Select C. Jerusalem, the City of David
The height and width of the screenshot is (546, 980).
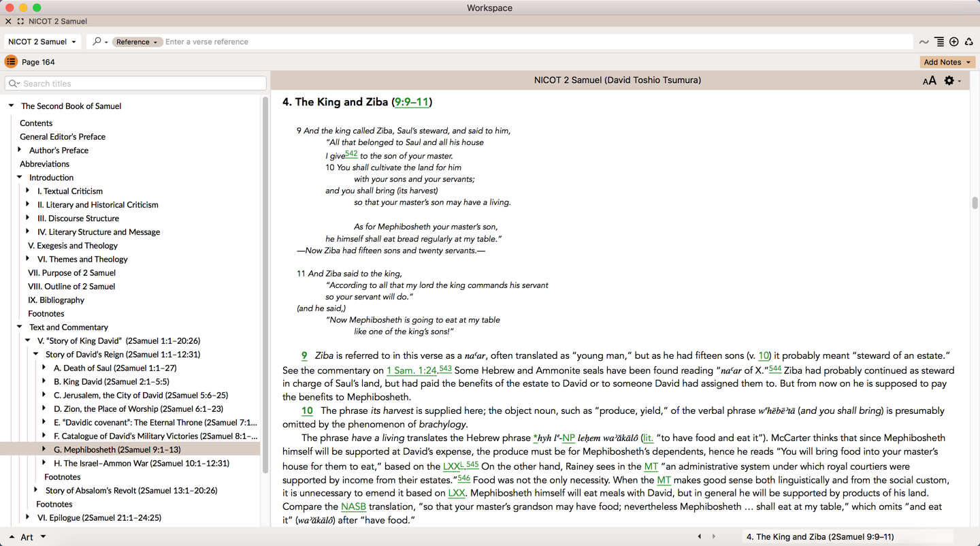pyautogui.click(x=141, y=396)
